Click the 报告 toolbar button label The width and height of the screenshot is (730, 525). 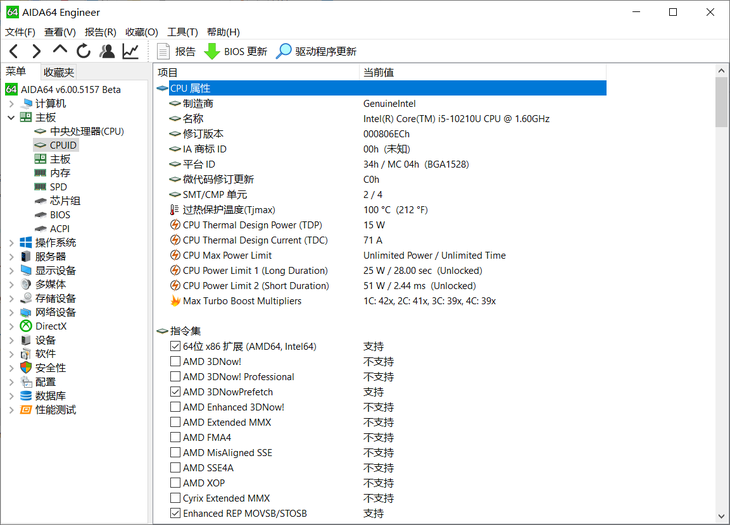tap(185, 52)
